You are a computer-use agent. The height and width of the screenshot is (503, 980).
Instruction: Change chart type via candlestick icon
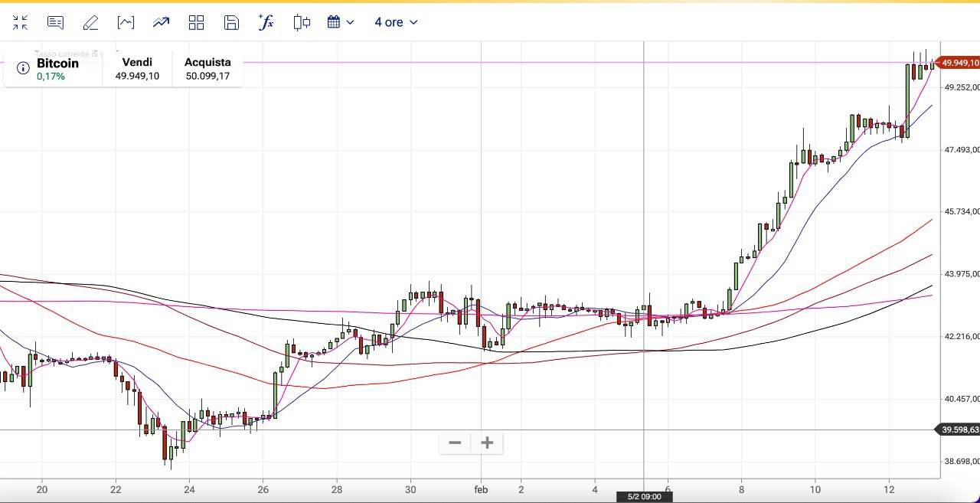[302, 22]
